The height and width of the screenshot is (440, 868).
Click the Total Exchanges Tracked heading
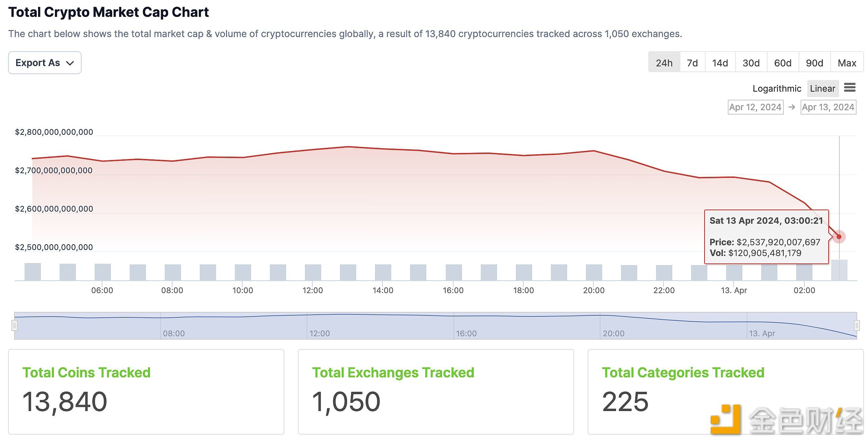tap(393, 373)
